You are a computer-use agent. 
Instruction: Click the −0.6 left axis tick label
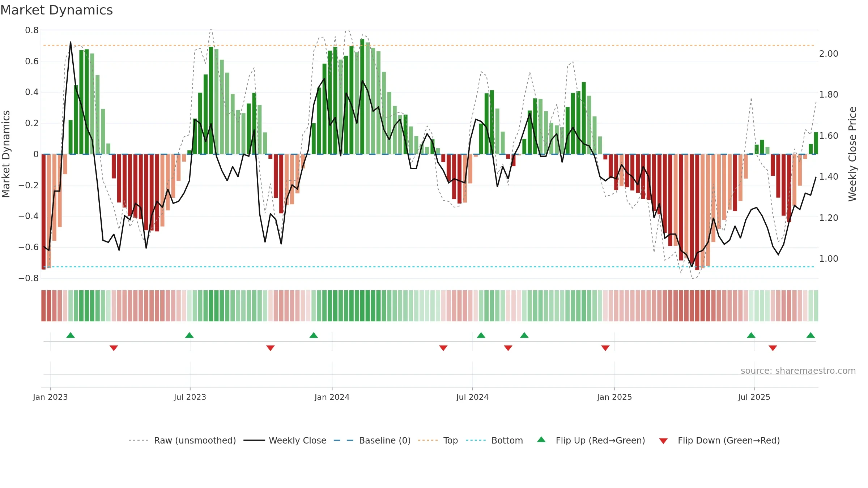[x=29, y=247]
